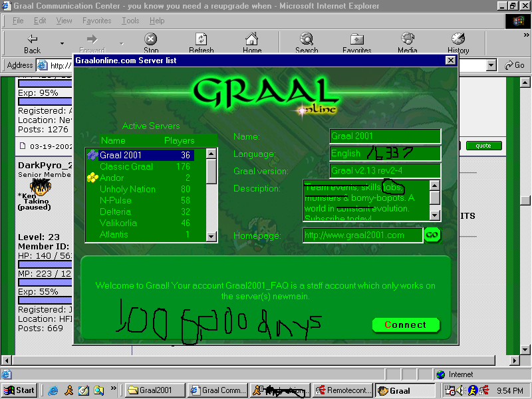The height and width of the screenshot is (399, 532).
Task: Switch to Remotecont... taskbar button
Action: coord(342,390)
